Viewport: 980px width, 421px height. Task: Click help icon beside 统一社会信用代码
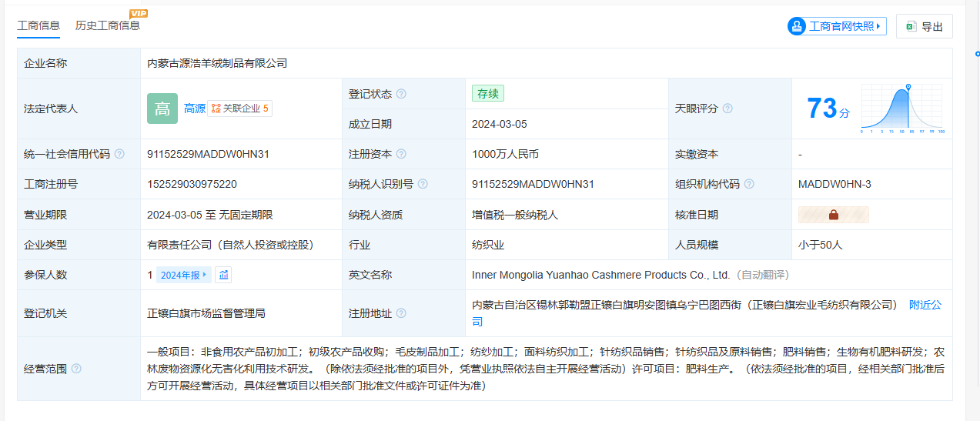[119, 154]
